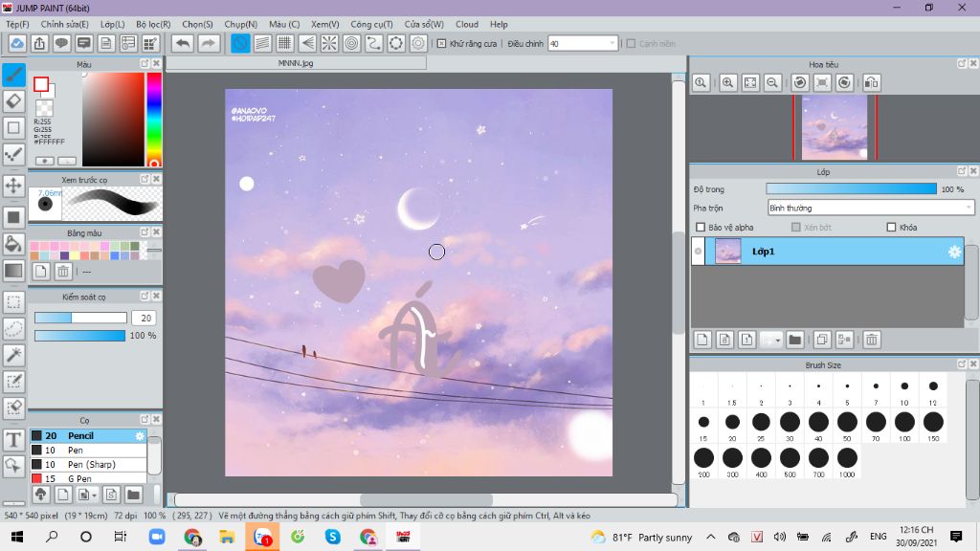This screenshot has width=980, height=551.
Task: Open the Zoom app from taskbar
Action: (x=157, y=537)
